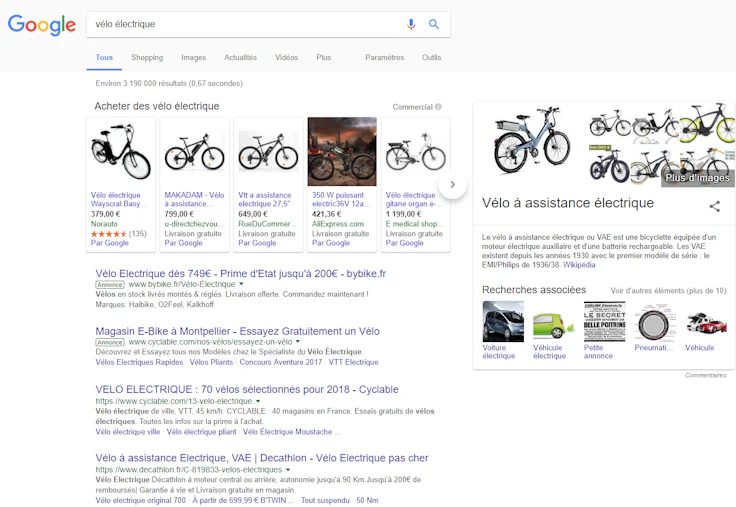The image size is (736, 507).
Task: Expand dropdown arrow next to bybike.fr URL
Action: point(242,284)
